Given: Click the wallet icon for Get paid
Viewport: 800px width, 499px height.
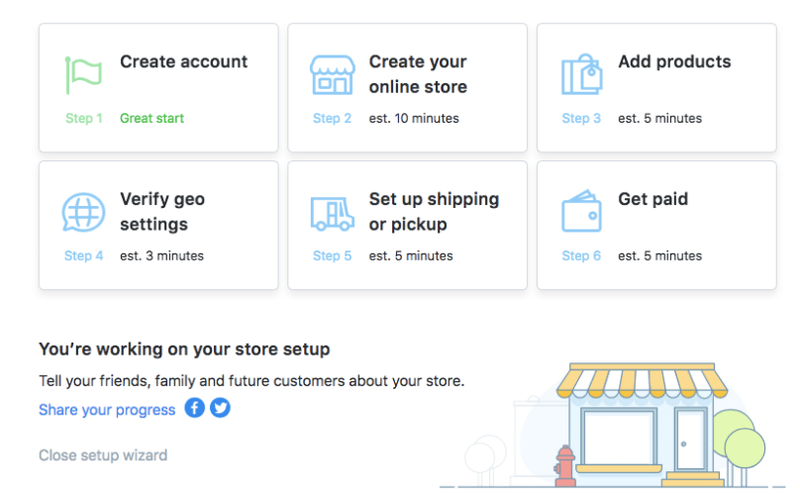Looking at the screenshot, I should pyautogui.click(x=582, y=211).
